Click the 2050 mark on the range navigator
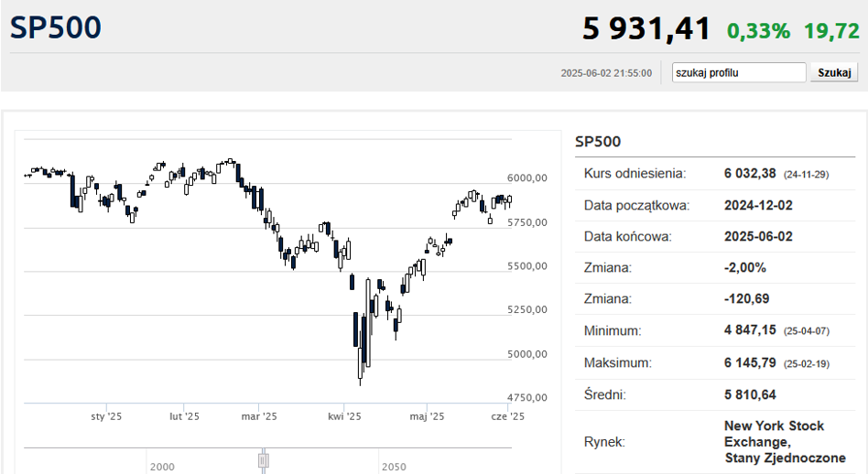 point(394,468)
